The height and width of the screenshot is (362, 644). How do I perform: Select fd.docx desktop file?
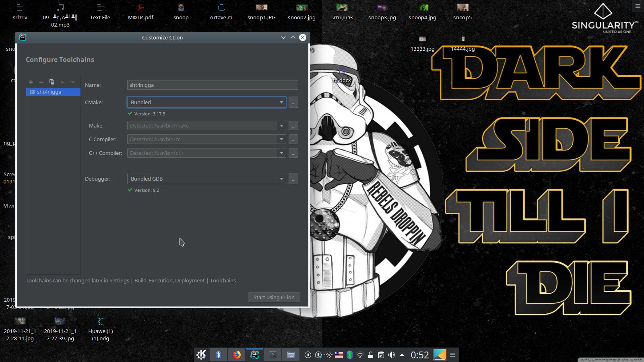342,76
